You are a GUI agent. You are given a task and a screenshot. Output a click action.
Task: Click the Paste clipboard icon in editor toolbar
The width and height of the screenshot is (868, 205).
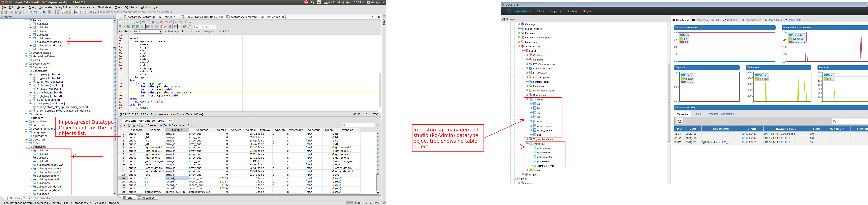point(162,22)
